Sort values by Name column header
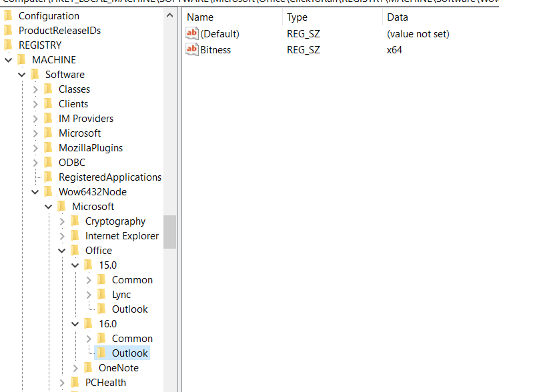The width and height of the screenshot is (555, 392). coord(233,17)
